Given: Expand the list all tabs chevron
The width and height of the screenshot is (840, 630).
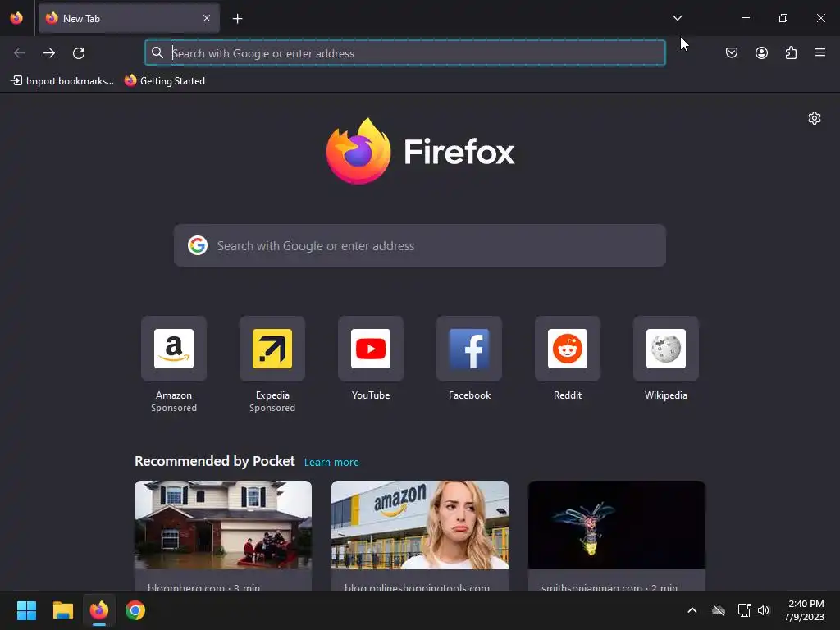Looking at the screenshot, I should click(x=677, y=18).
